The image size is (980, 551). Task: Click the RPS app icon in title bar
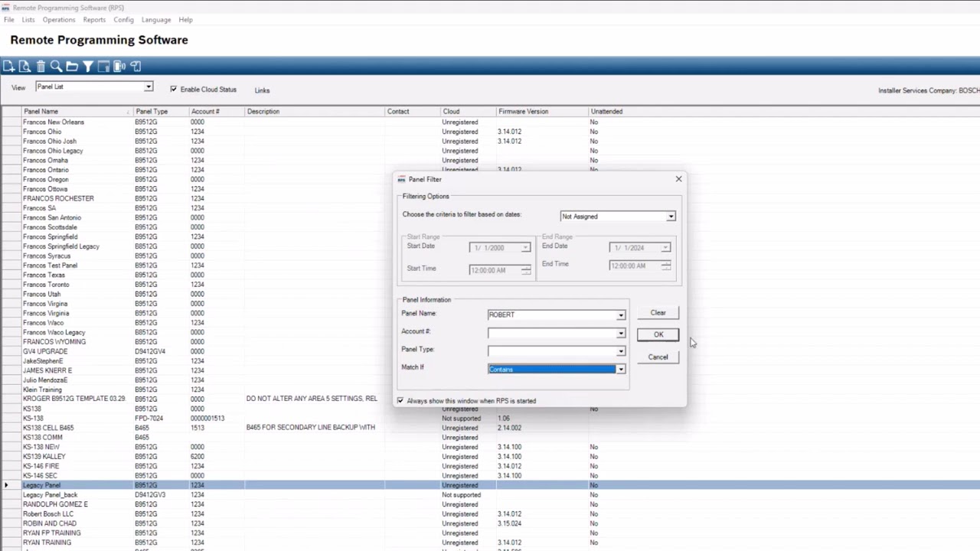tap(5, 8)
